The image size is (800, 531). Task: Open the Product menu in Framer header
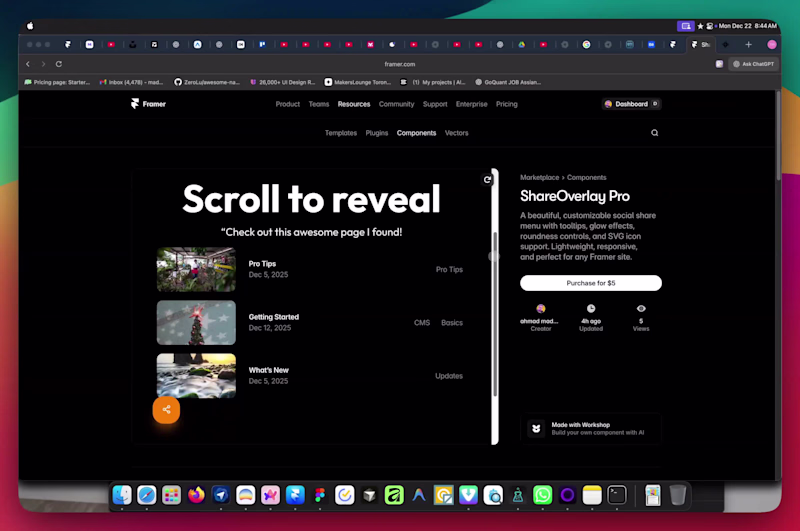[x=288, y=104]
